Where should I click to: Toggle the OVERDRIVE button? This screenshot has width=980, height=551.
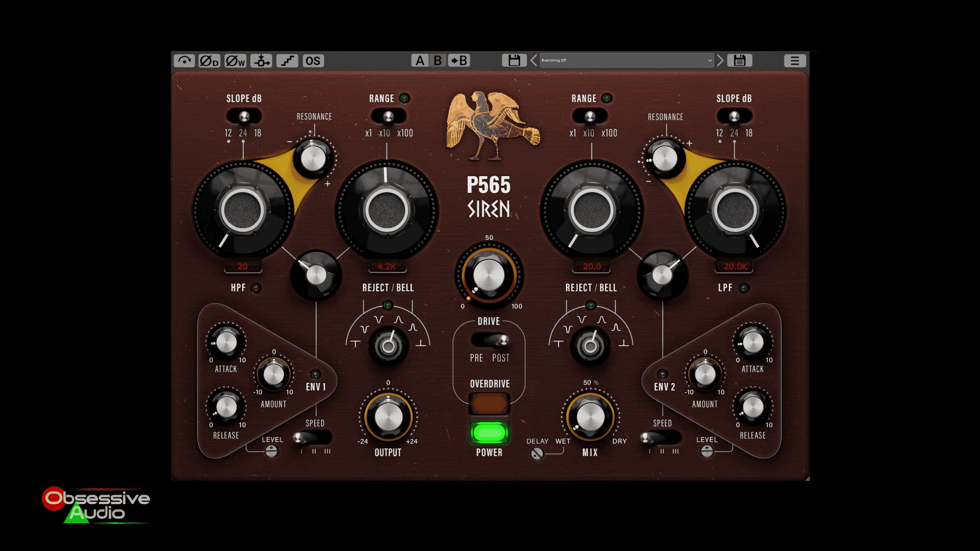tap(489, 403)
